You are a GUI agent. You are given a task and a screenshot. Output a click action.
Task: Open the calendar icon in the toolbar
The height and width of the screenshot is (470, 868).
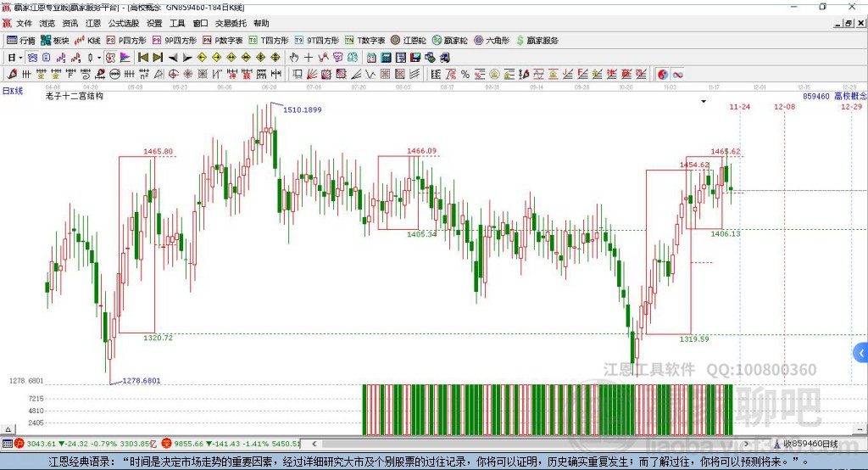[371, 58]
